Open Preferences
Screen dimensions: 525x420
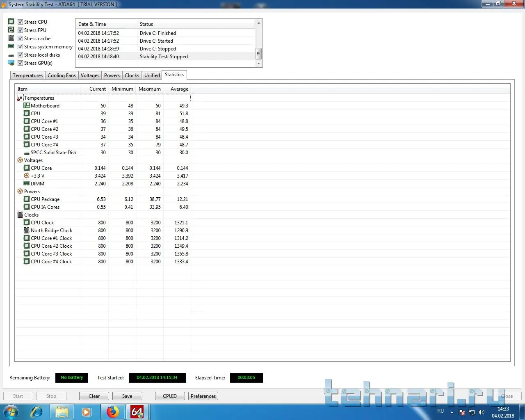click(x=203, y=396)
